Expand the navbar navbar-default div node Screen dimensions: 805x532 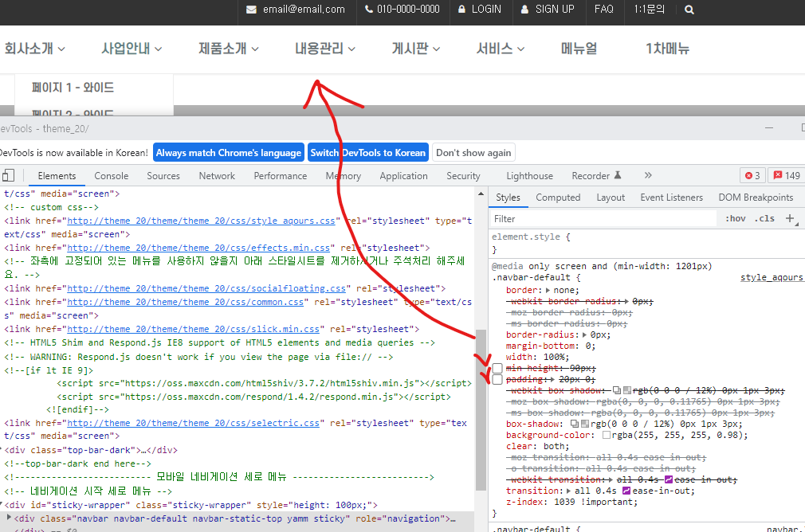coord(9,518)
